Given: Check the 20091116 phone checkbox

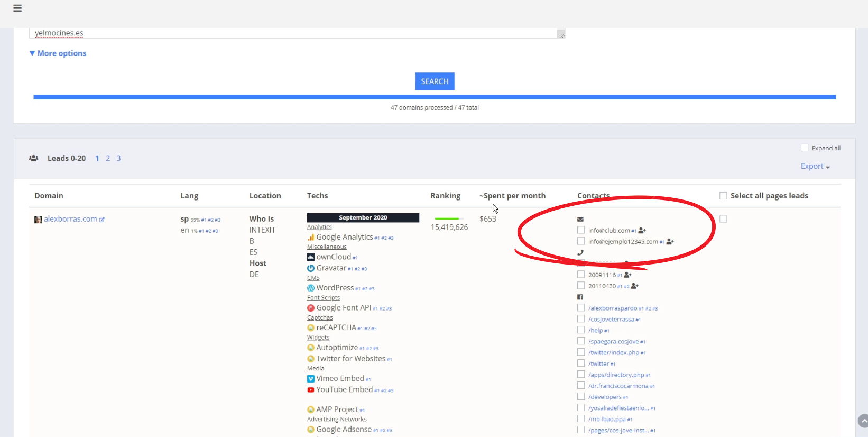Looking at the screenshot, I should pos(581,275).
